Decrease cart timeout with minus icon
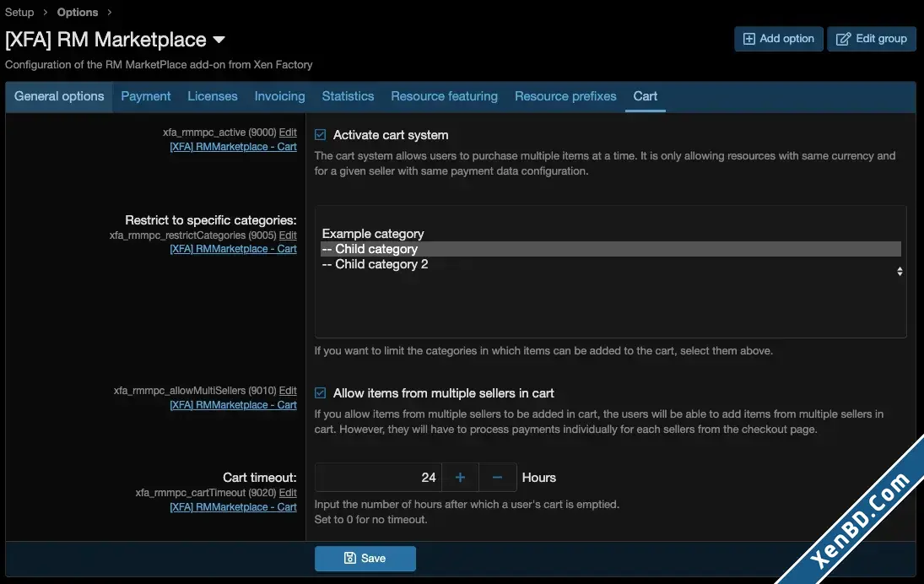Image resolution: width=924 pixels, height=584 pixels. (x=497, y=478)
